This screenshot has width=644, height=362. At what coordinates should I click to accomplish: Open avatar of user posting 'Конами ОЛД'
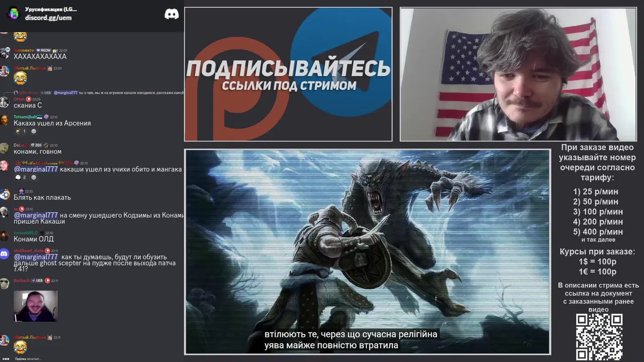5,236
